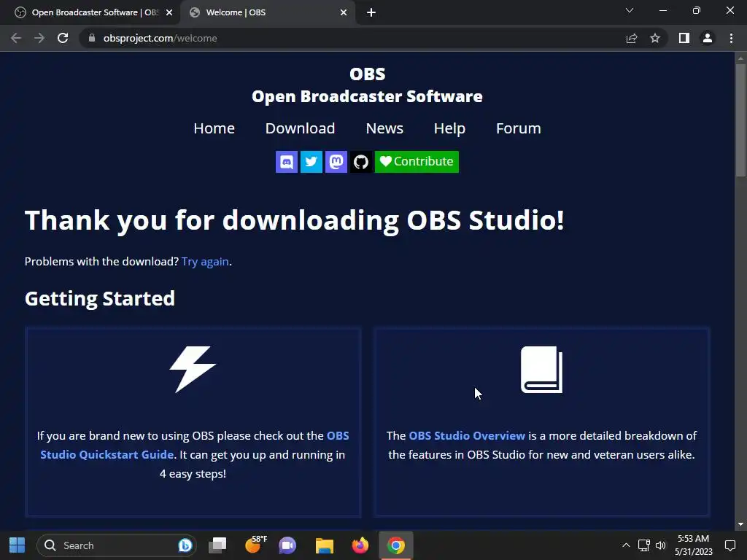The image size is (747, 560).
Task: Click the Try again download link
Action: pos(205,262)
